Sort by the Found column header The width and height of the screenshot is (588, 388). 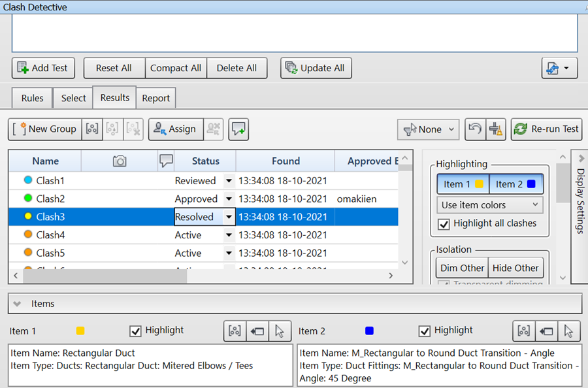point(286,161)
